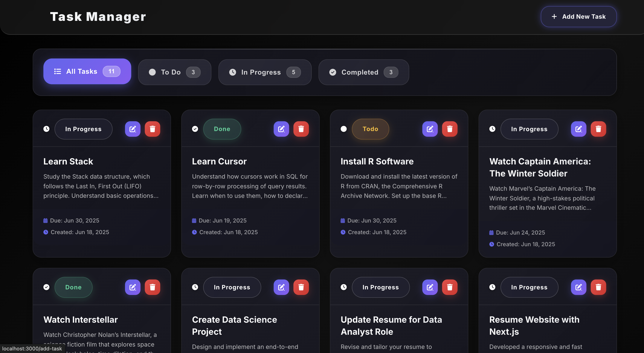This screenshot has height=353, width=644.
Task: Edit the Learn Cursor task
Action: coord(281,129)
